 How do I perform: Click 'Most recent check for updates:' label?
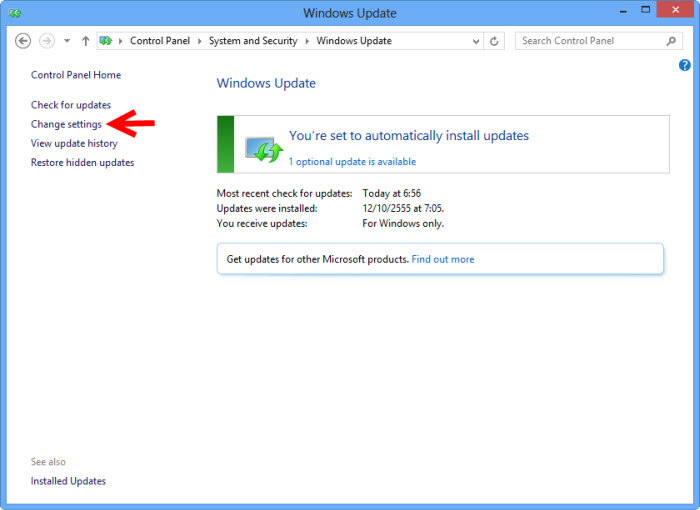pyautogui.click(x=284, y=193)
